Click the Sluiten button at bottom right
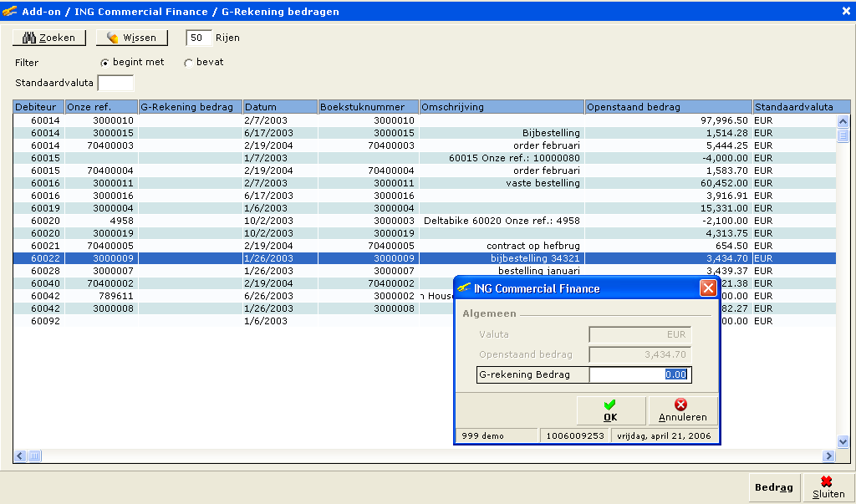Viewport: 856px width, 504px height. tap(828, 487)
